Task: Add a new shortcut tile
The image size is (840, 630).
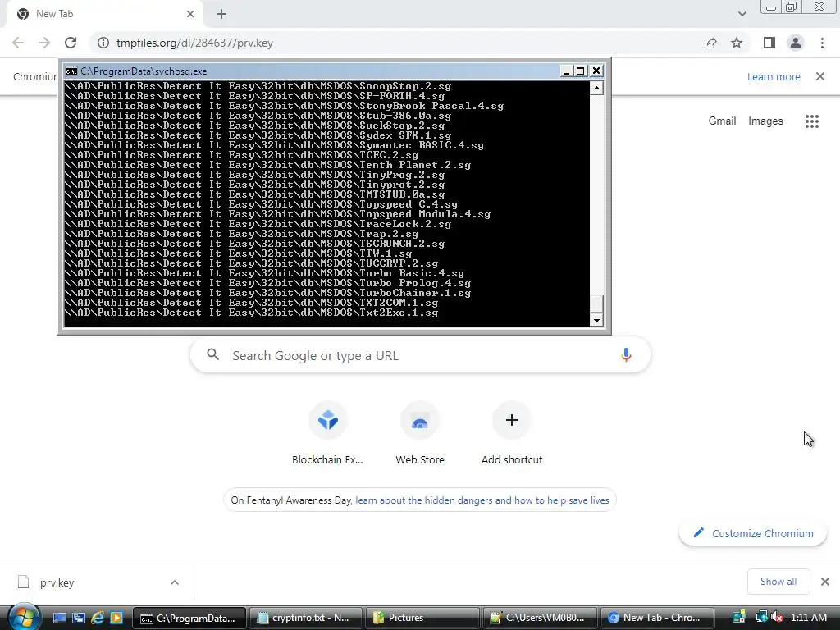Action: click(512, 434)
